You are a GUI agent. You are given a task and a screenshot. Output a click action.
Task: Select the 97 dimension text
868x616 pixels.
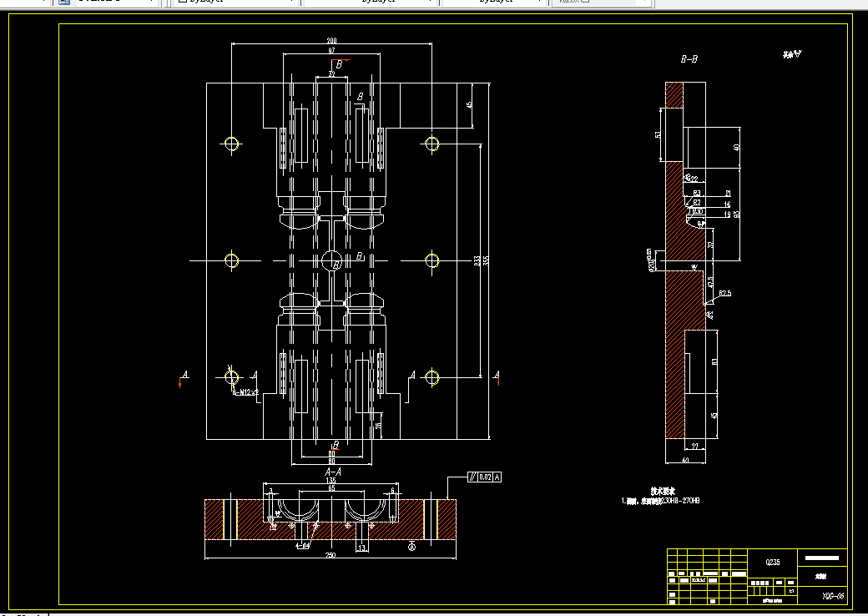(x=331, y=51)
